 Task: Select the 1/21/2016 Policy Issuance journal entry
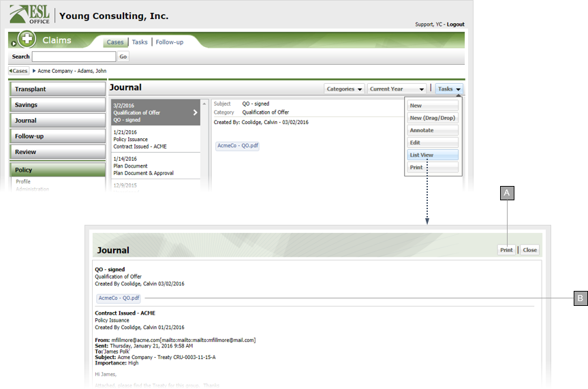[155, 140]
